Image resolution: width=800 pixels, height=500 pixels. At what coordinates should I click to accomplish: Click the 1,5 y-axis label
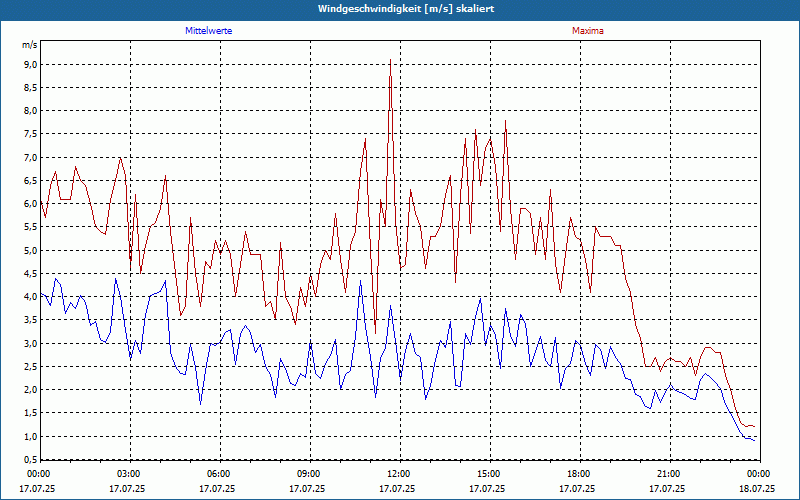31,413
